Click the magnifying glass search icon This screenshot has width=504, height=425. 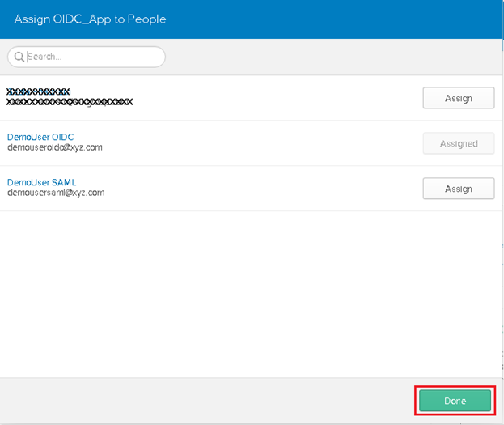point(19,57)
